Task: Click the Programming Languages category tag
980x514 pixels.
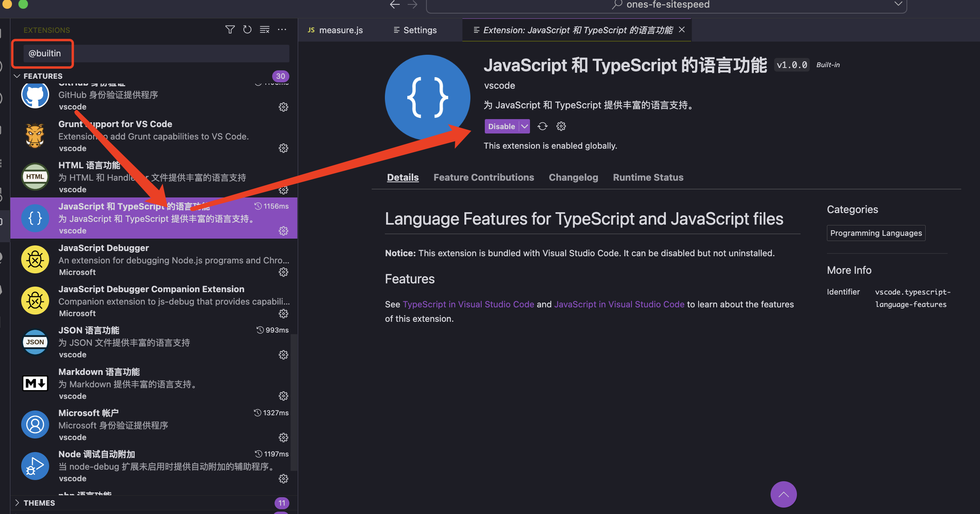Action: click(x=876, y=233)
